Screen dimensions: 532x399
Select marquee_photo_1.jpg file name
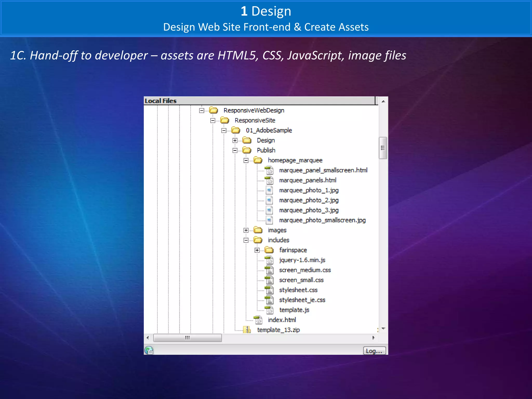[309, 190]
